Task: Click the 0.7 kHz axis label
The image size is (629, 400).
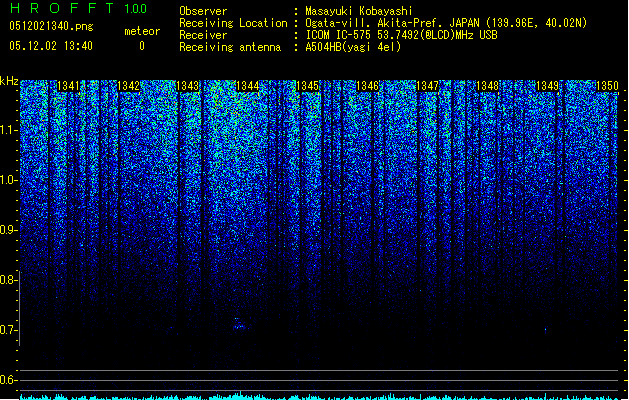Action: [9, 330]
